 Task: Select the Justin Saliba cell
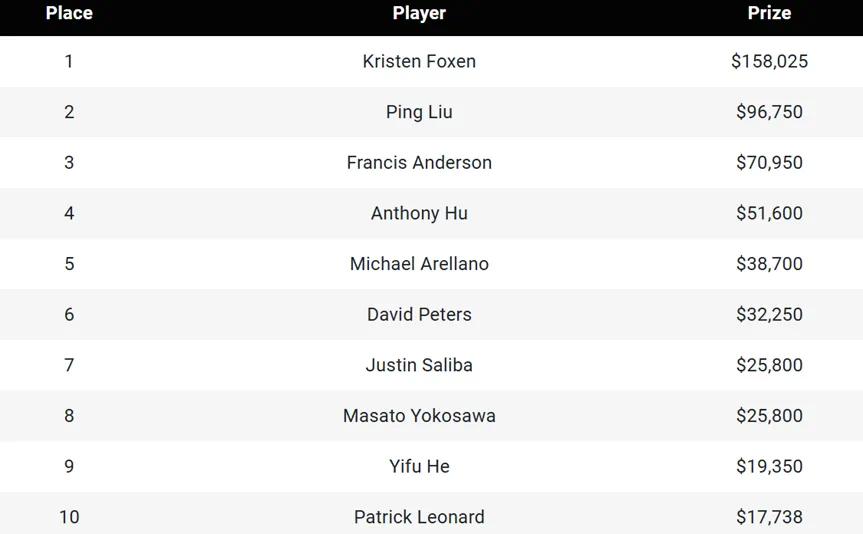pos(419,365)
